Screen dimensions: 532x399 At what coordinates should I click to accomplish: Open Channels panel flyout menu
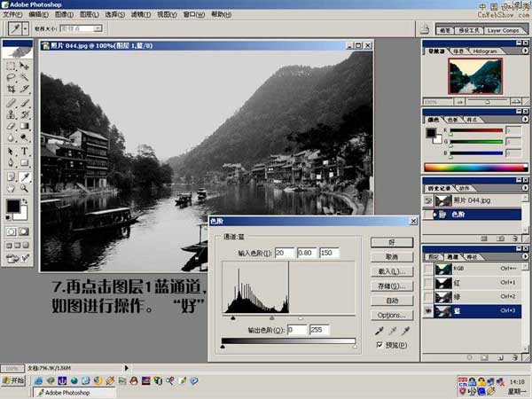point(525,256)
